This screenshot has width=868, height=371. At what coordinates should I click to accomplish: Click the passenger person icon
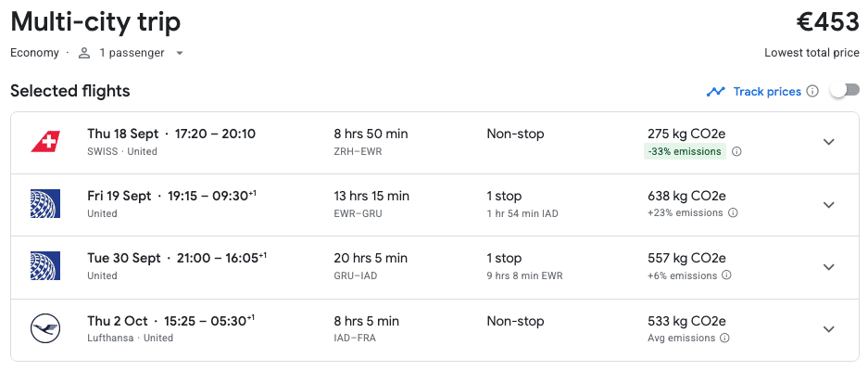[84, 53]
